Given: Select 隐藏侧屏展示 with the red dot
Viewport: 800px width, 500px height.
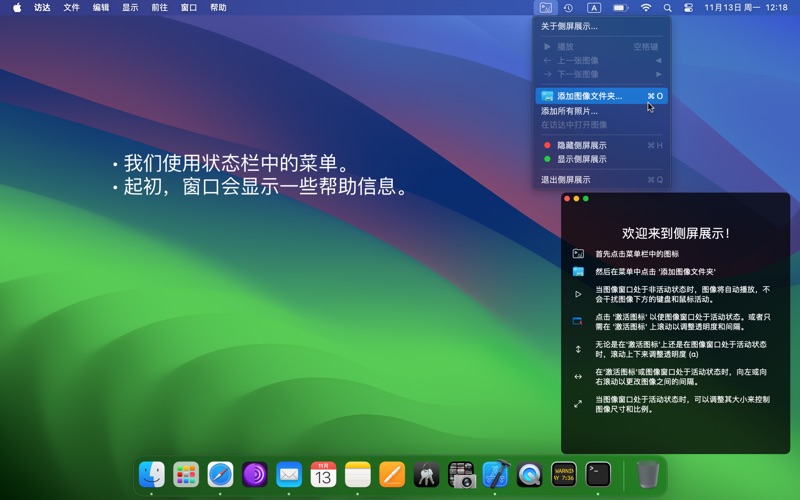Looking at the screenshot, I should coord(581,145).
